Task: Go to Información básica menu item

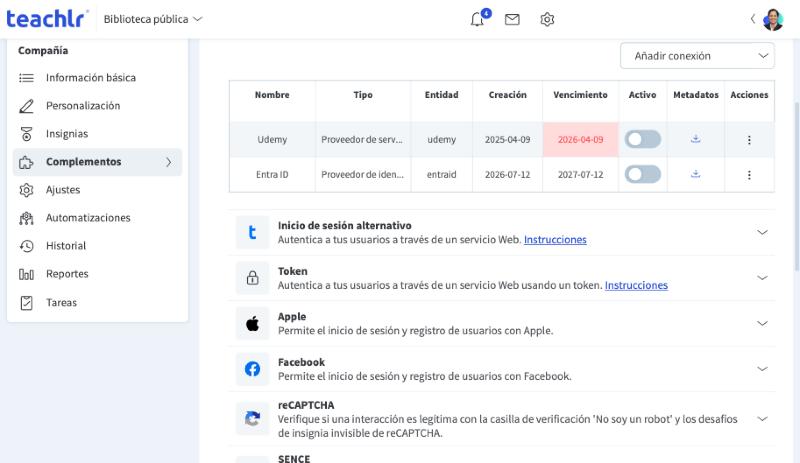Action: click(x=97, y=78)
